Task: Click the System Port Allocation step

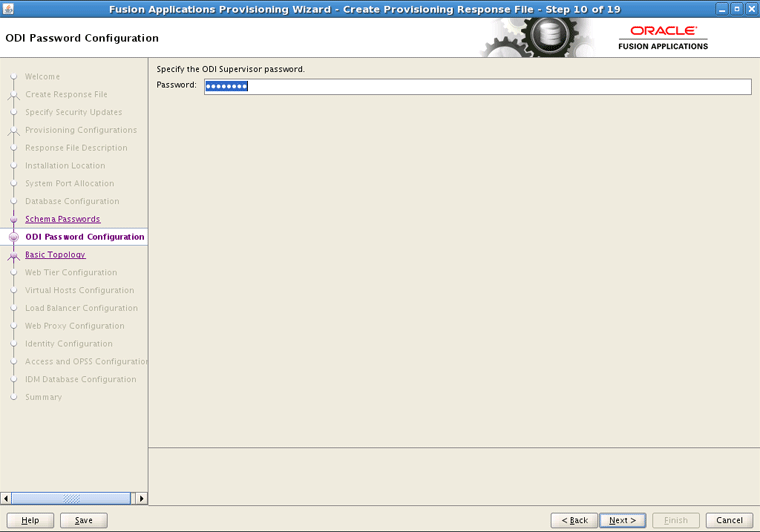Action: pyautogui.click(x=70, y=183)
